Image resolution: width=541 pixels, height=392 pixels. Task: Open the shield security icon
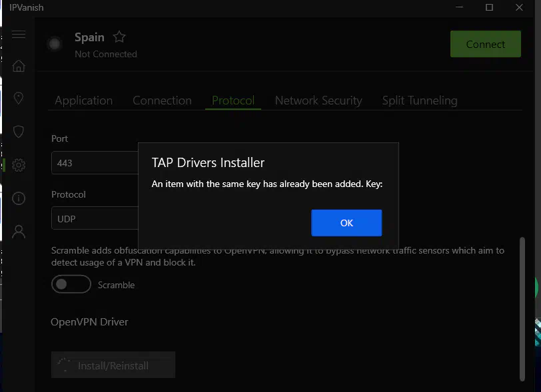pyautogui.click(x=19, y=131)
